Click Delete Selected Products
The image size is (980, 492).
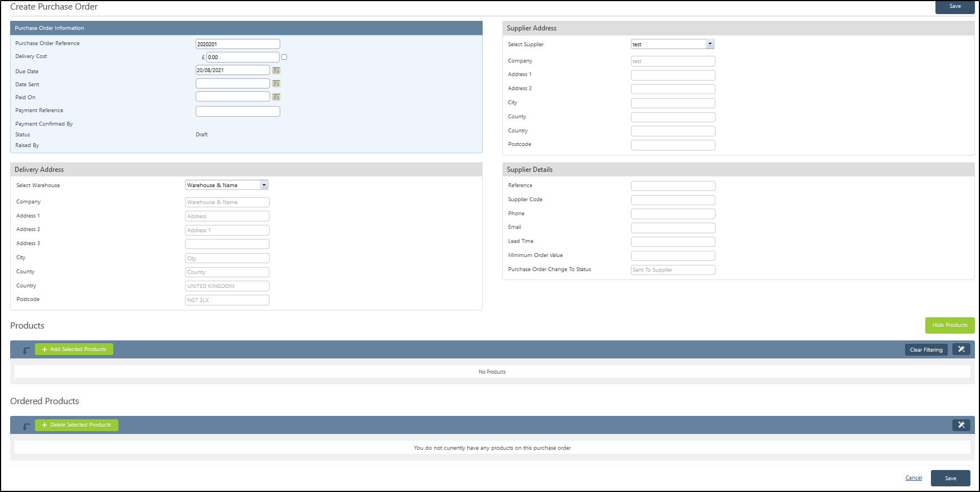(x=77, y=425)
